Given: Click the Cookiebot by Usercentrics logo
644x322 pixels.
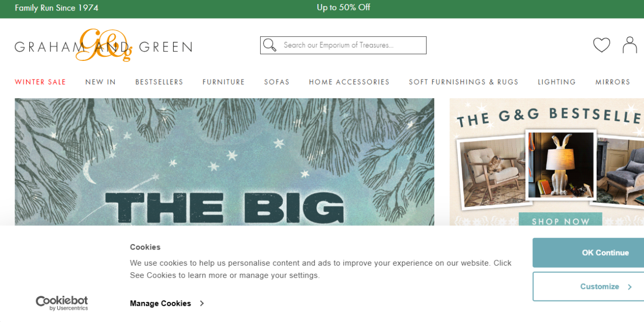Looking at the screenshot, I should click(62, 303).
